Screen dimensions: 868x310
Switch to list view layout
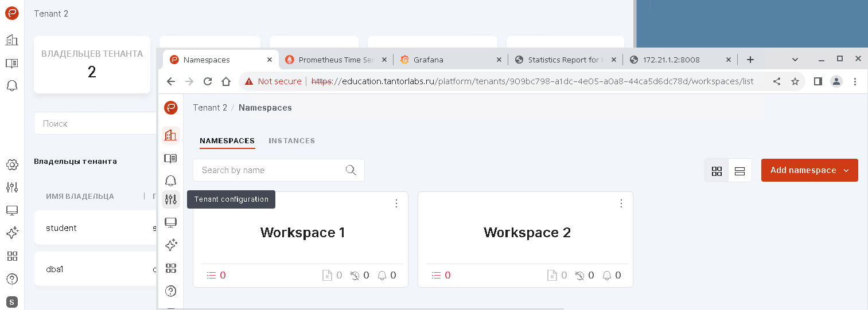click(x=739, y=171)
